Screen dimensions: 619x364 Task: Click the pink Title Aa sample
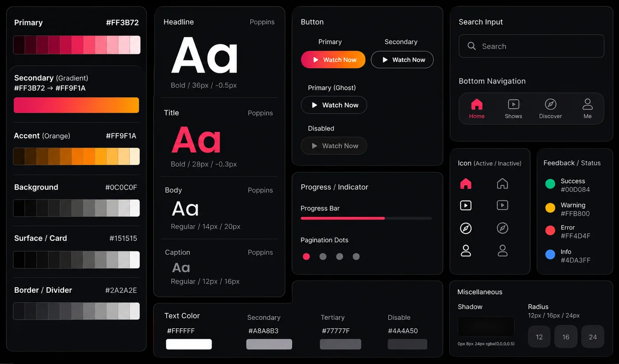click(x=196, y=140)
